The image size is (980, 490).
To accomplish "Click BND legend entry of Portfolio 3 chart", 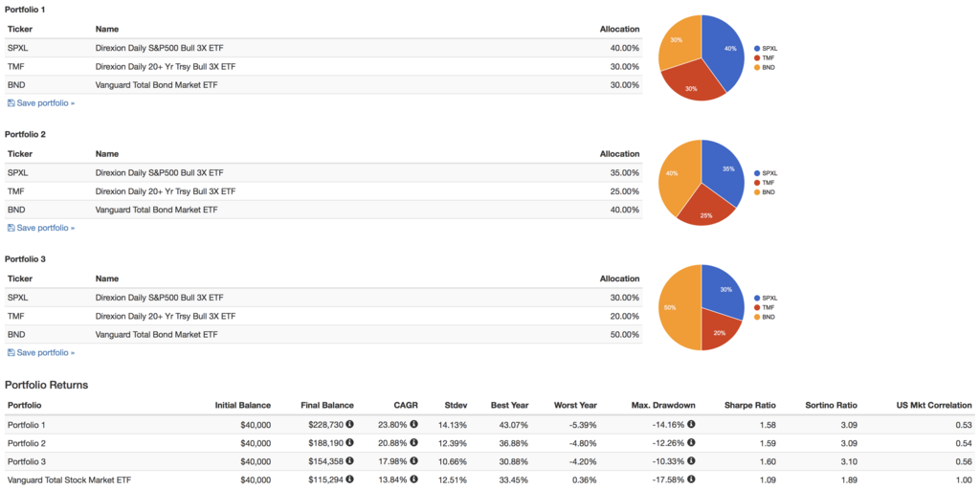I will pos(765,317).
